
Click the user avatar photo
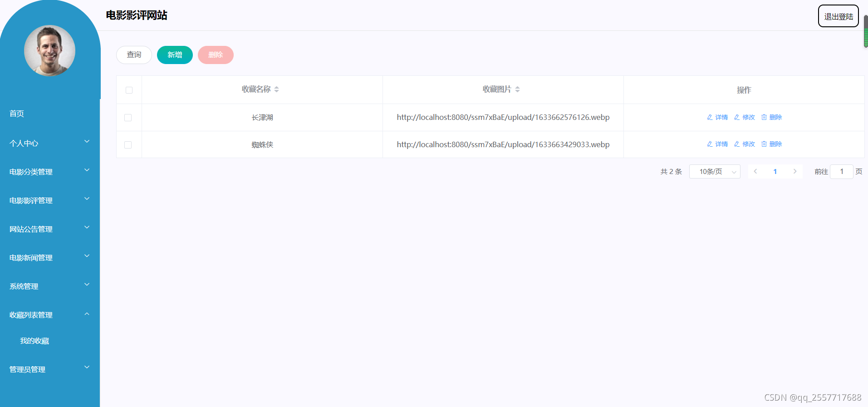pyautogui.click(x=49, y=50)
